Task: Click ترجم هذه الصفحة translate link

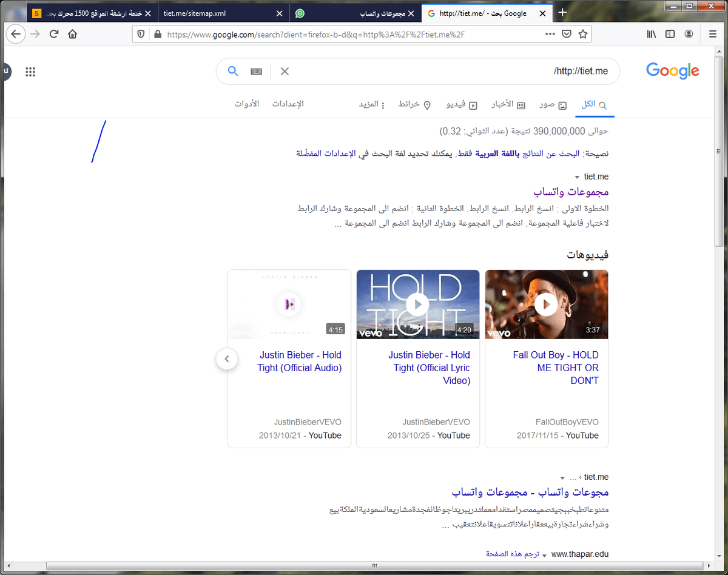Action: click(512, 554)
